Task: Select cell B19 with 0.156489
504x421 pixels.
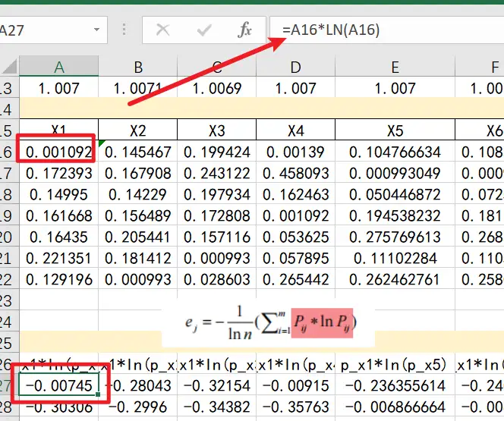Action: pyautogui.click(x=138, y=215)
